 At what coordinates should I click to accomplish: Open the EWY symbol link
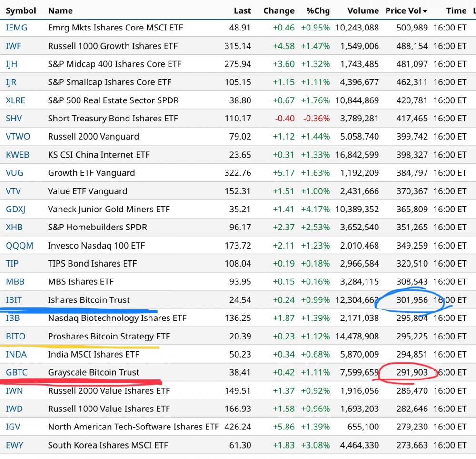coord(14,445)
